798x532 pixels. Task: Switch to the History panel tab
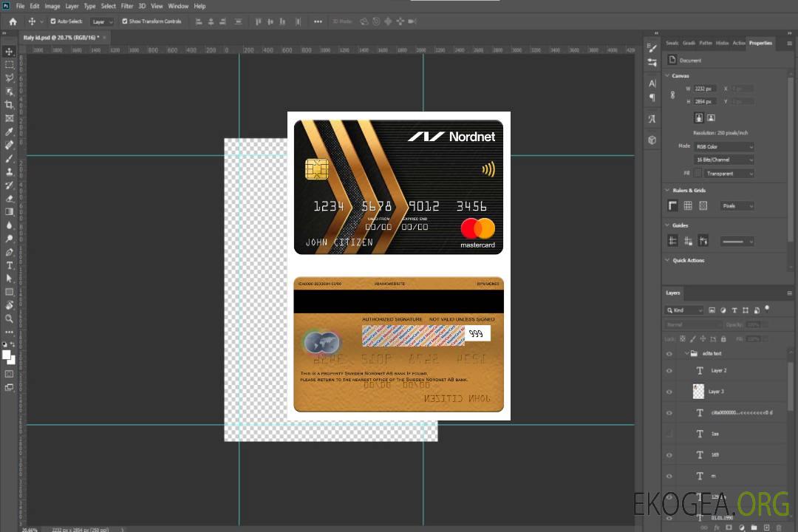click(722, 43)
